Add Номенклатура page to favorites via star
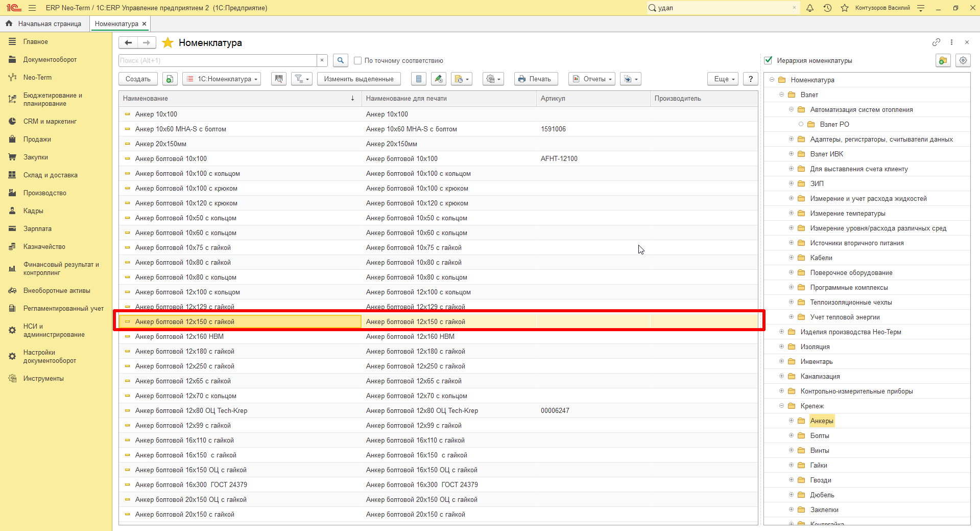 point(168,43)
